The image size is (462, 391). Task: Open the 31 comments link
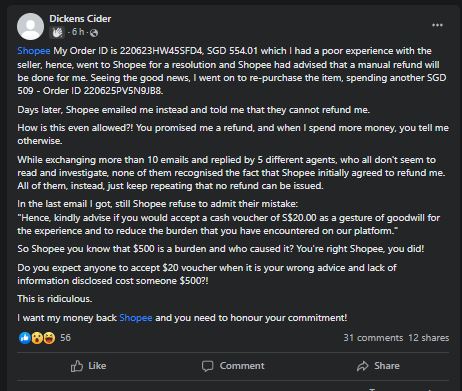click(x=373, y=338)
